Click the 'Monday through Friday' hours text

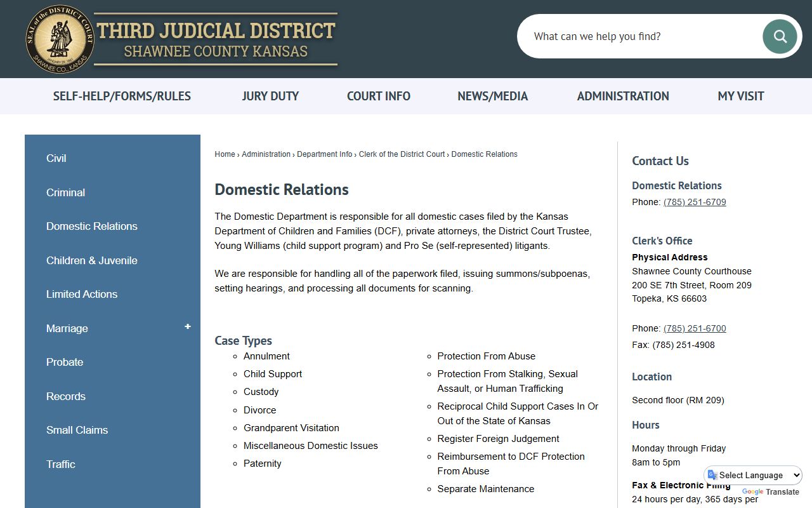coord(679,448)
